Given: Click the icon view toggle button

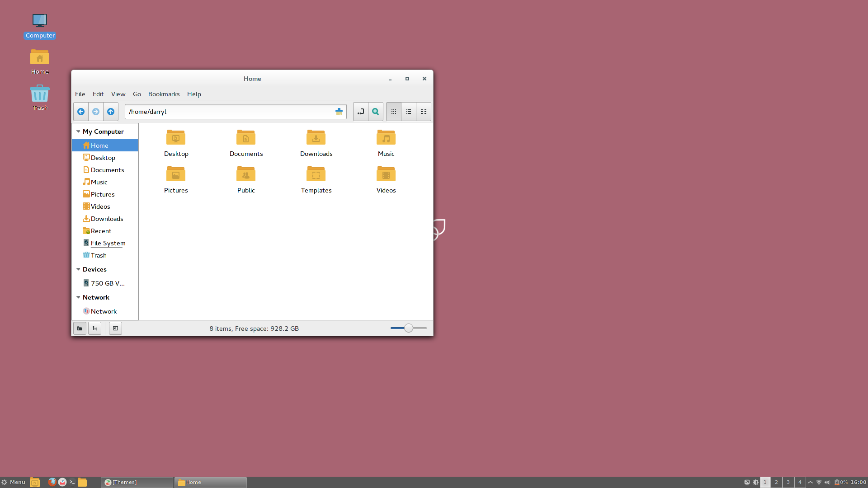Looking at the screenshot, I should pyautogui.click(x=393, y=112).
